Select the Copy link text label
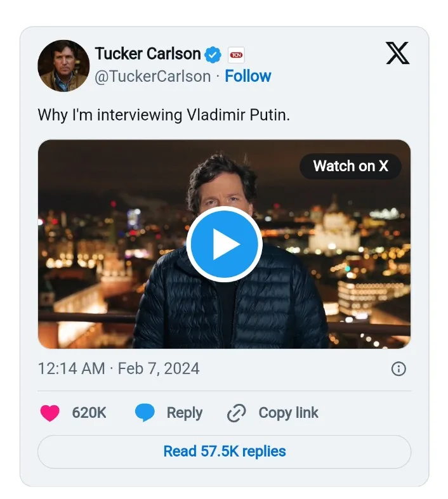This screenshot has height=499, width=448. [x=288, y=413]
